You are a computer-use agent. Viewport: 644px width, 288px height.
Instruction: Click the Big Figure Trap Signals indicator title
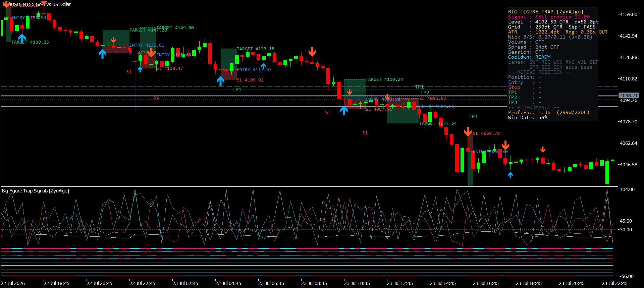(36, 191)
